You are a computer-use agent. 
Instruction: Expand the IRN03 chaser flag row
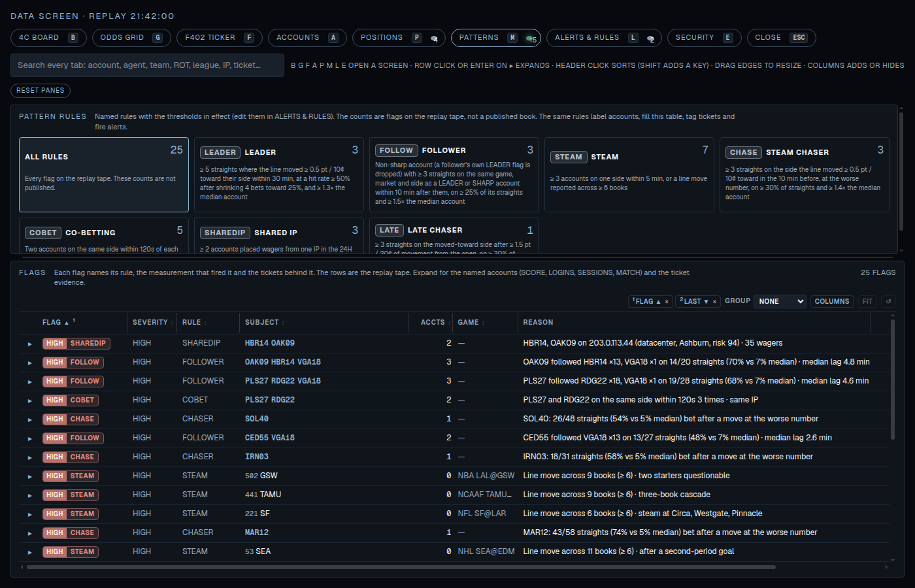[x=29, y=457]
